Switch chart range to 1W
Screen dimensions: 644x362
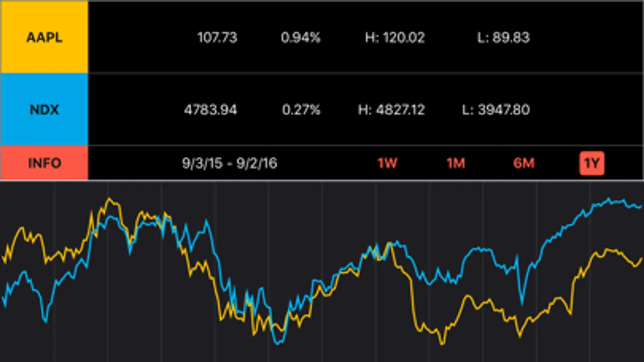click(387, 163)
